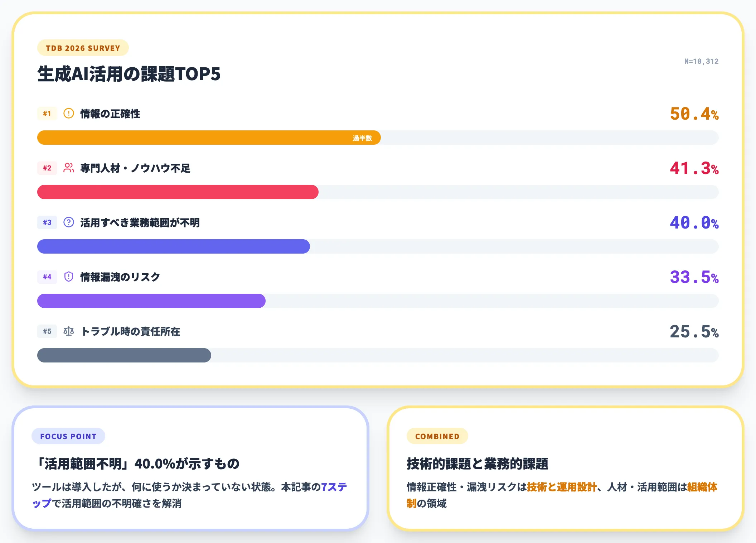Image resolution: width=756 pixels, height=543 pixels.
Task: Click the highlighted 組織体制 text
Action: (x=702, y=487)
